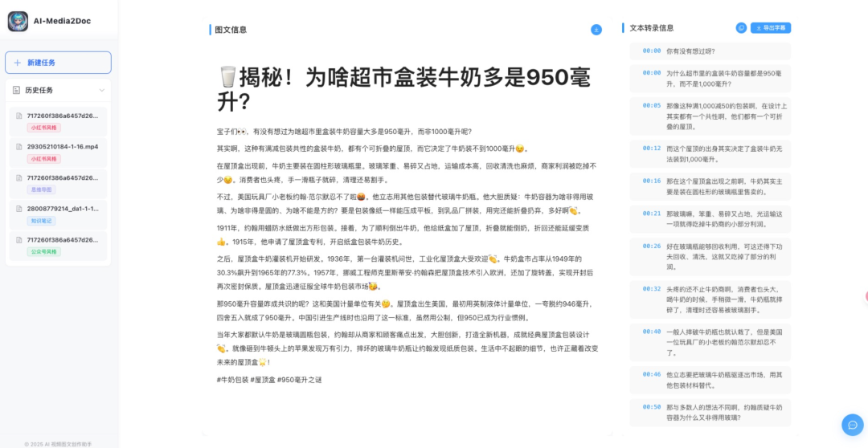
Task: Click the #牛奶包装 hashtag
Action: tap(232, 380)
